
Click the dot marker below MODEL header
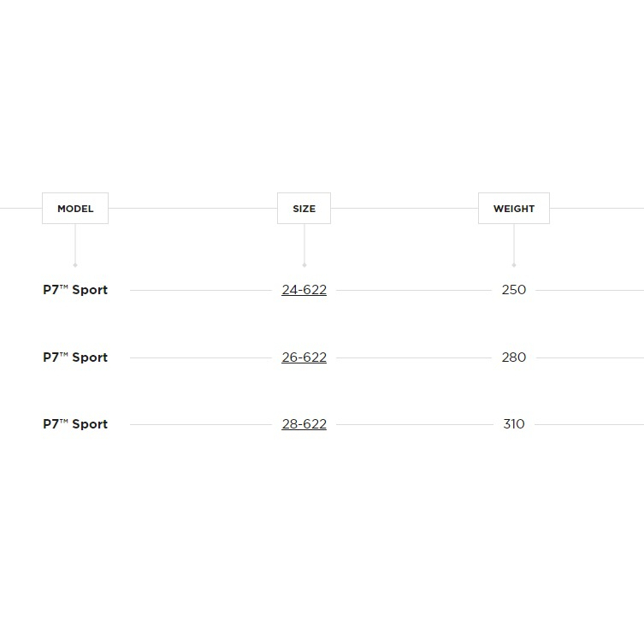(x=75, y=265)
